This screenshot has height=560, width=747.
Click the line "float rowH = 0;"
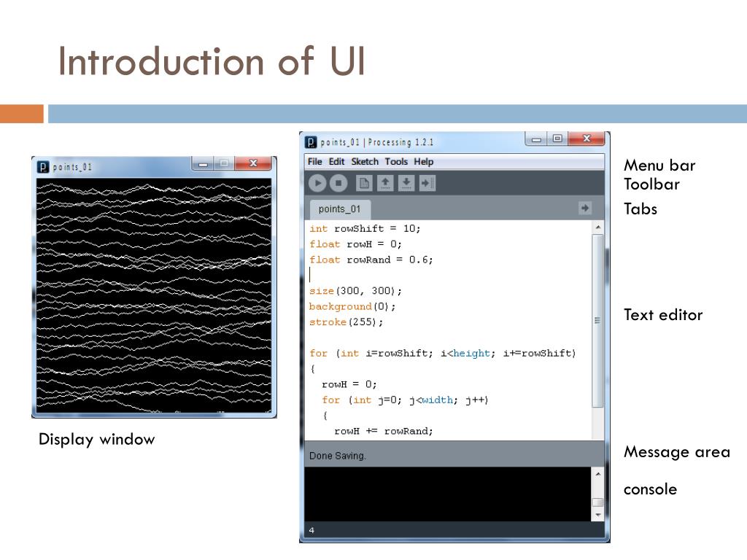(x=355, y=244)
